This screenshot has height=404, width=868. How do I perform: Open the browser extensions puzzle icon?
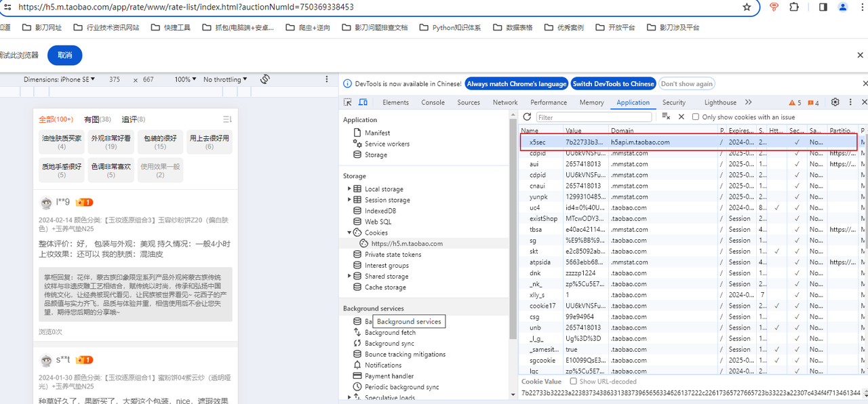(794, 7)
